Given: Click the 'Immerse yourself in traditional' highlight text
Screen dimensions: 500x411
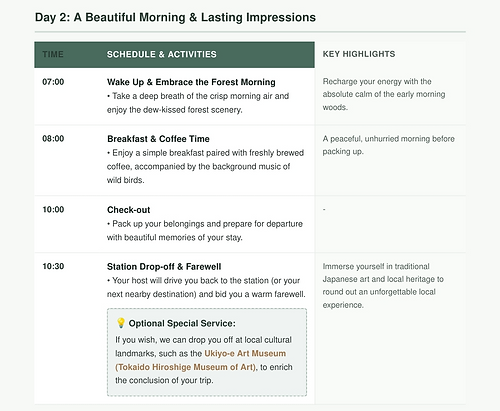Looking at the screenshot, I should (x=383, y=286).
